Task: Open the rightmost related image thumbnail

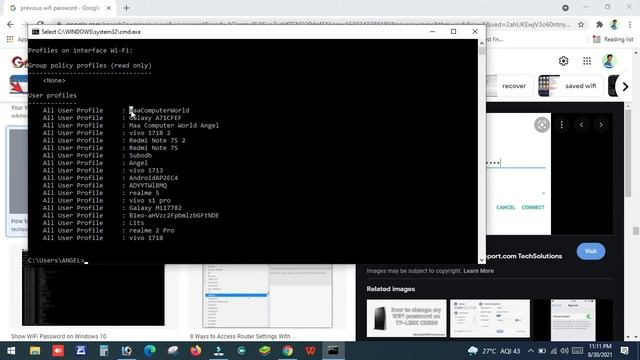Action: click(573, 320)
